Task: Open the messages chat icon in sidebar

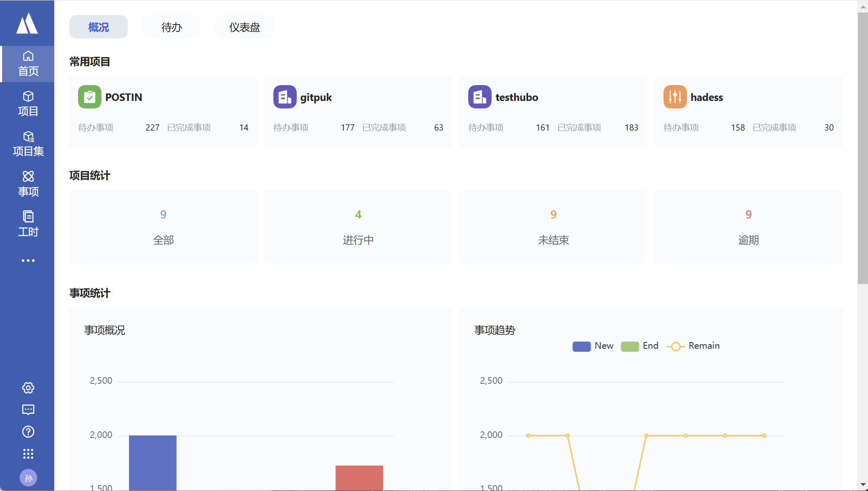Action: click(x=28, y=410)
